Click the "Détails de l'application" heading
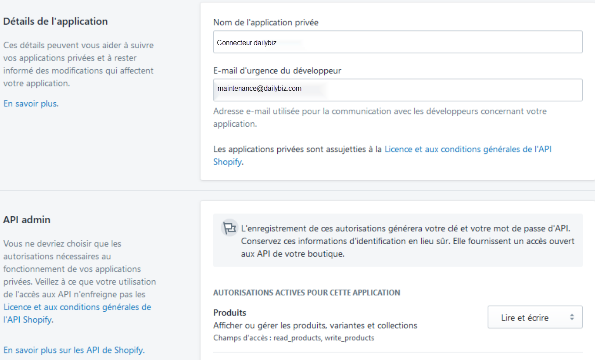595x364 pixels. [x=55, y=21]
